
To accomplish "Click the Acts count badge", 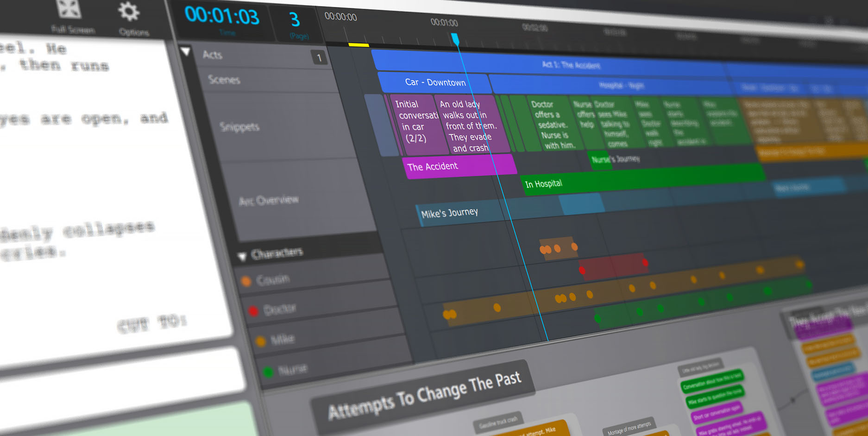I will (x=319, y=58).
